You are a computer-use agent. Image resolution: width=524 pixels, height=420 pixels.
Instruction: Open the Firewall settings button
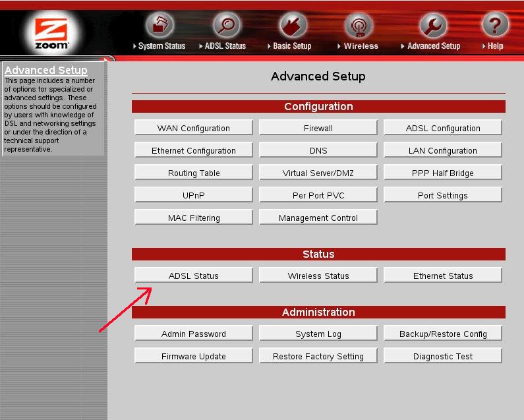click(x=318, y=128)
